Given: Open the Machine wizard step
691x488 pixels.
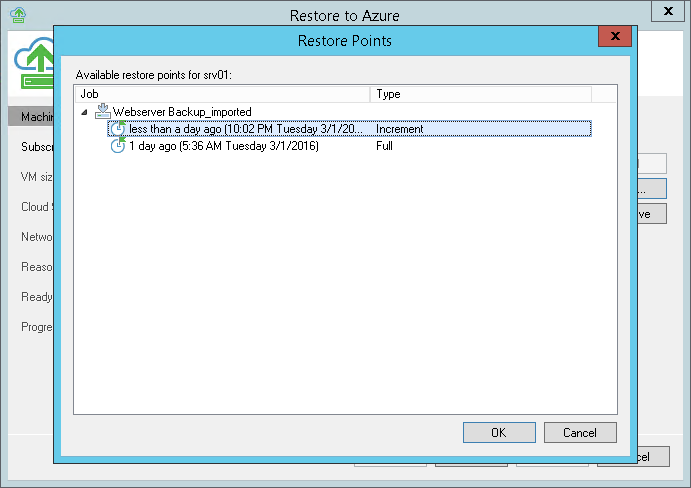Looking at the screenshot, I should (30, 116).
